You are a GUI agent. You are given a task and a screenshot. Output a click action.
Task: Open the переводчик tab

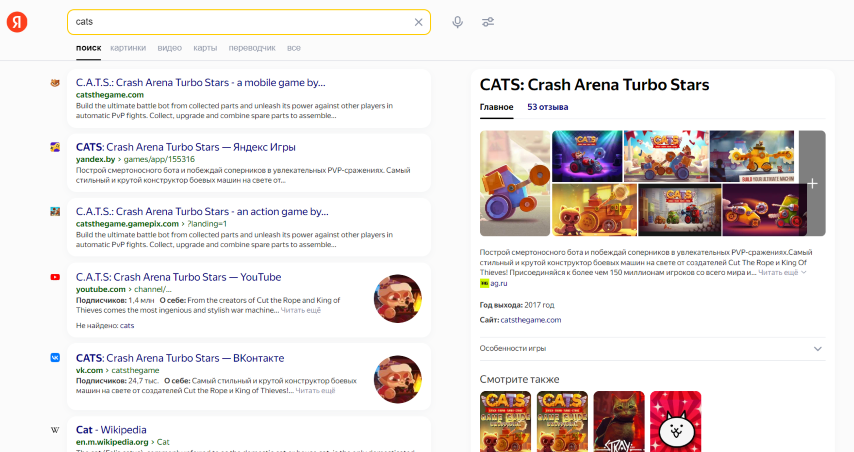[252, 48]
